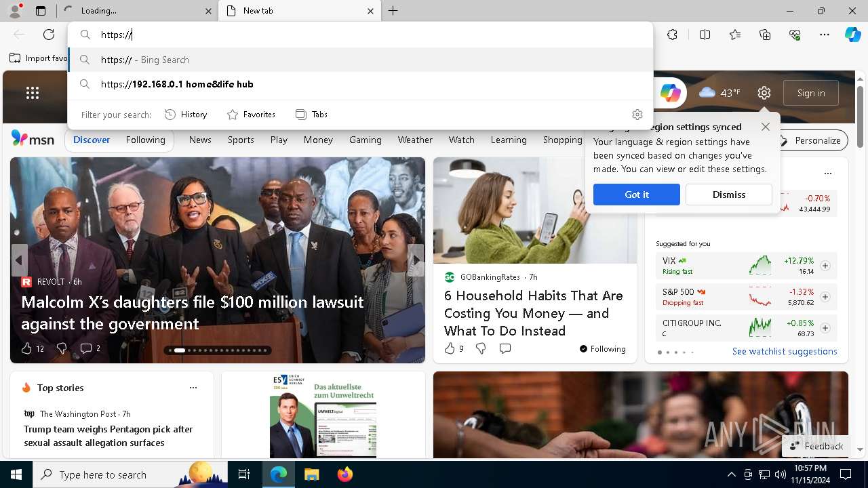
Task: Filter search by Favorites
Action: tap(251, 115)
